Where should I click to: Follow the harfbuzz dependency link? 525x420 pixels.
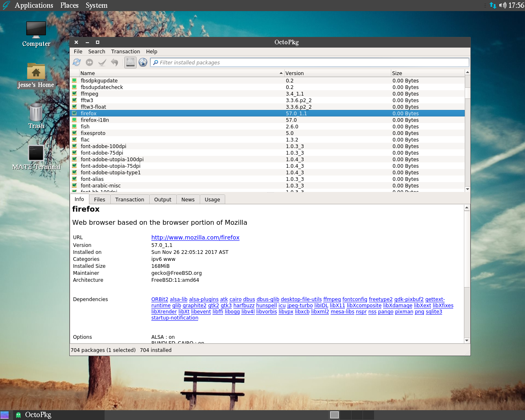coord(244,306)
